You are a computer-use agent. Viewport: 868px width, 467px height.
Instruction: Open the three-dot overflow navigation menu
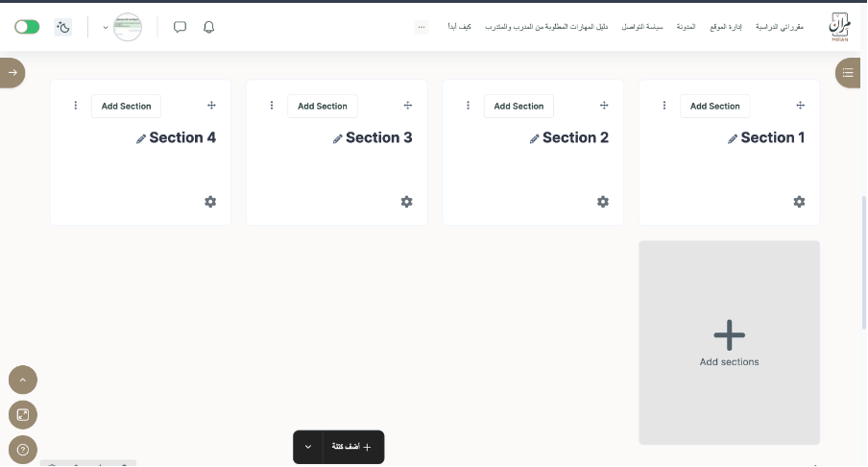(422, 27)
